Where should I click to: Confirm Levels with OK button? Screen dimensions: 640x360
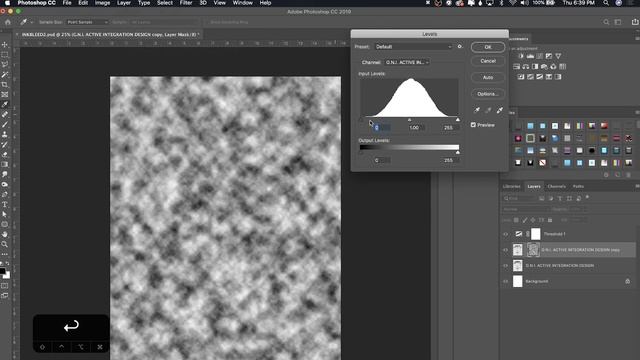click(488, 47)
